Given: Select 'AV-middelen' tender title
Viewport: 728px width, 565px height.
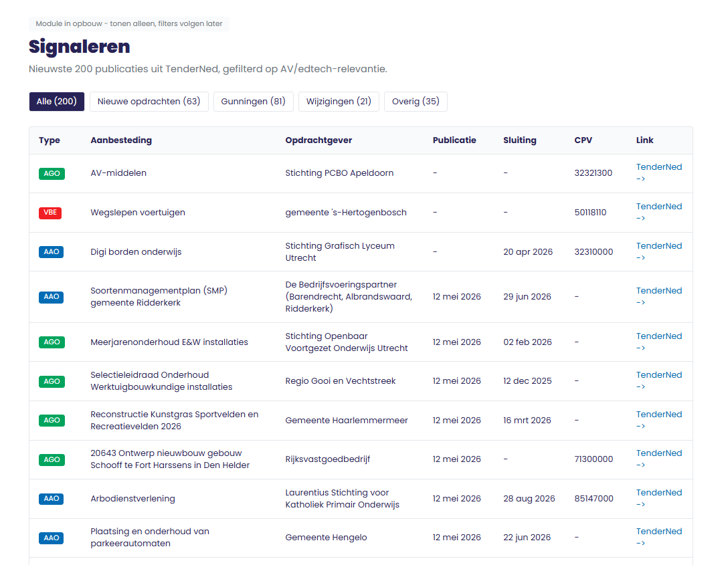Looking at the screenshot, I should click(x=118, y=173).
